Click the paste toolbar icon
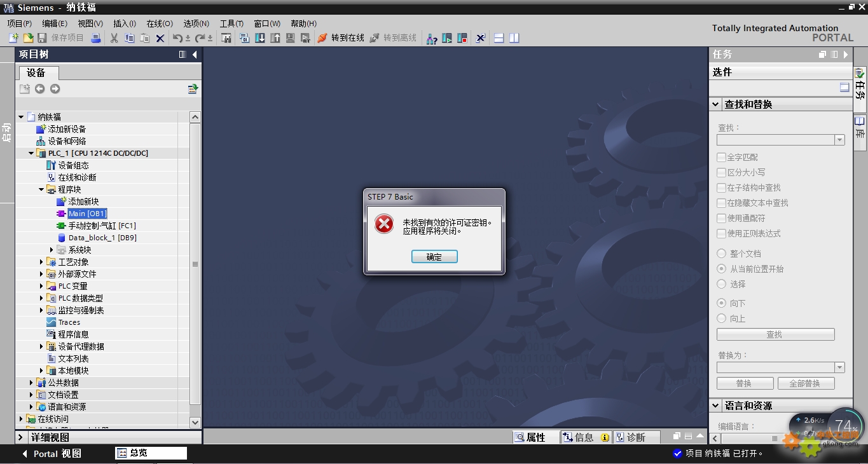 click(x=145, y=38)
